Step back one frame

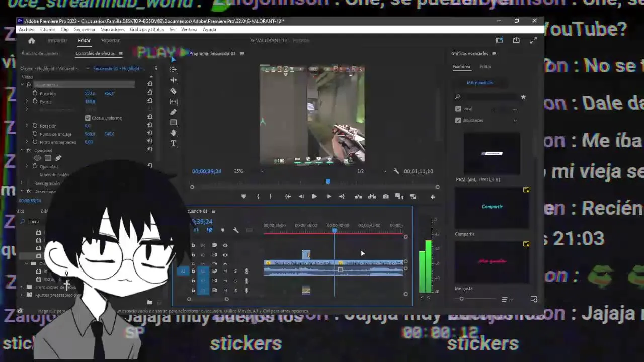(301, 197)
